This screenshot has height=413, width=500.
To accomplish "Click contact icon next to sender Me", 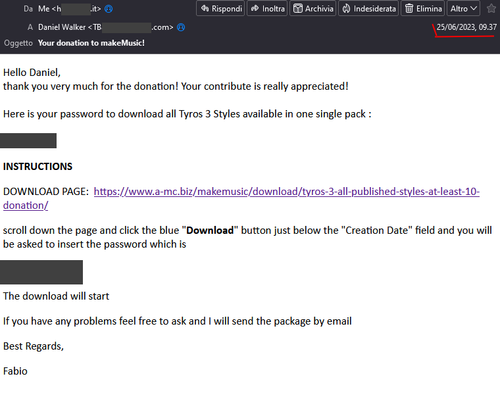I will (109, 9).
